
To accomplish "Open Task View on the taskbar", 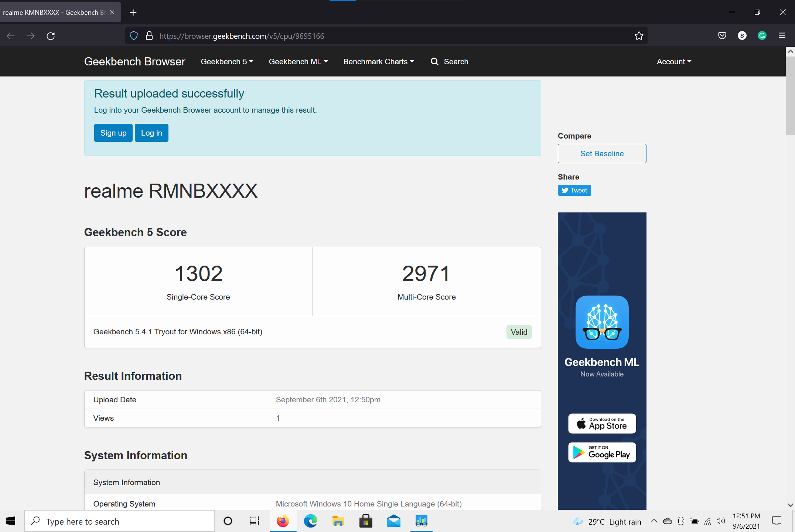I will point(255,521).
